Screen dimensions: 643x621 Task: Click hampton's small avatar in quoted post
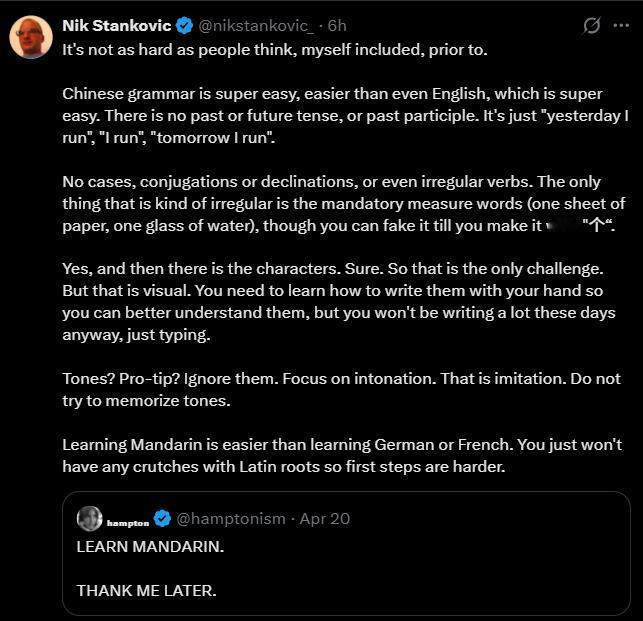click(89, 518)
